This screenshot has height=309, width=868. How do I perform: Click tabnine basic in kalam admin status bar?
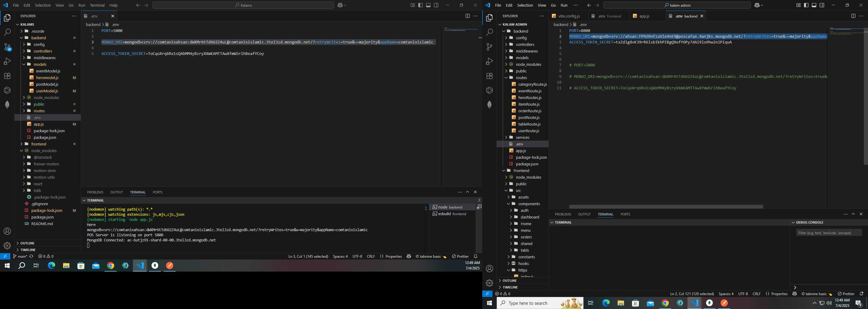(816, 294)
